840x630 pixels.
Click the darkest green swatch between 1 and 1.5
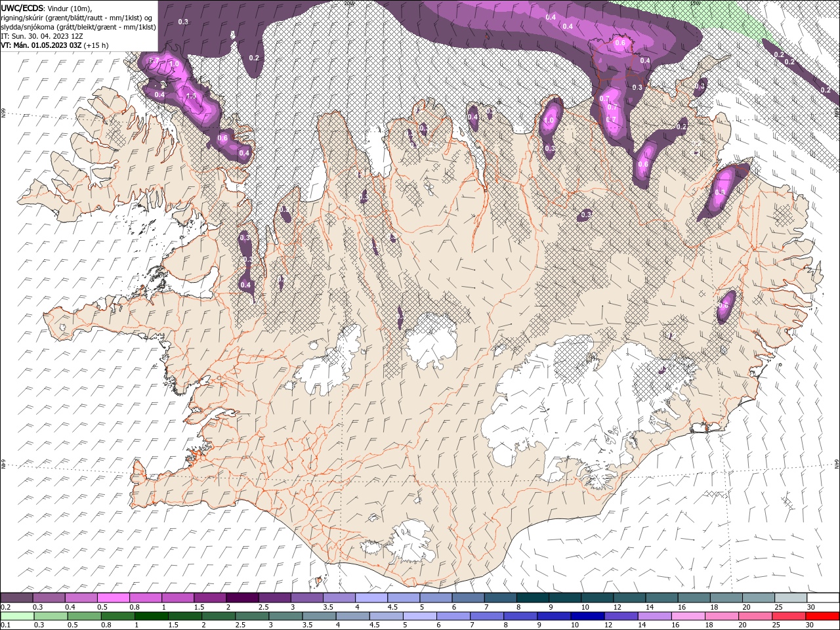coord(152,616)
